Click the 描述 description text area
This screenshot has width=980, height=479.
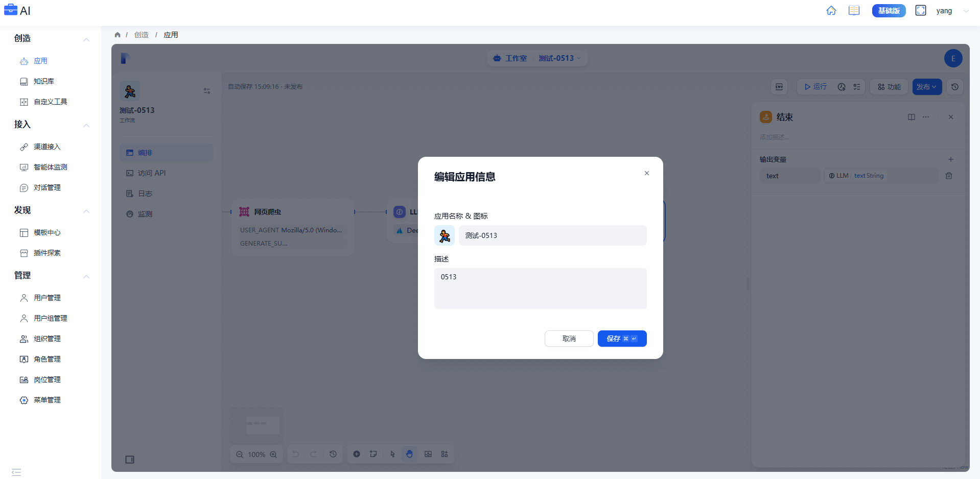(x=541, y=289)
